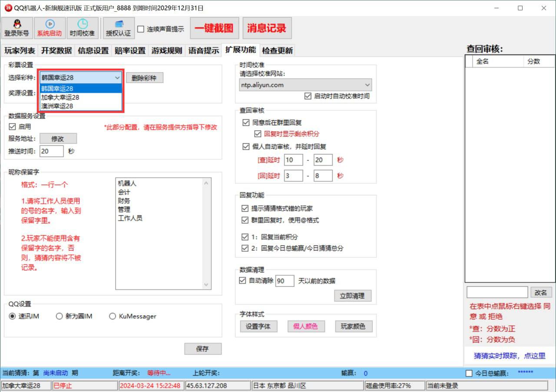Toggle 群里回复时,使用@格式 checkbox
Viewport: 556px width, 392px height.
coord(245,220)
